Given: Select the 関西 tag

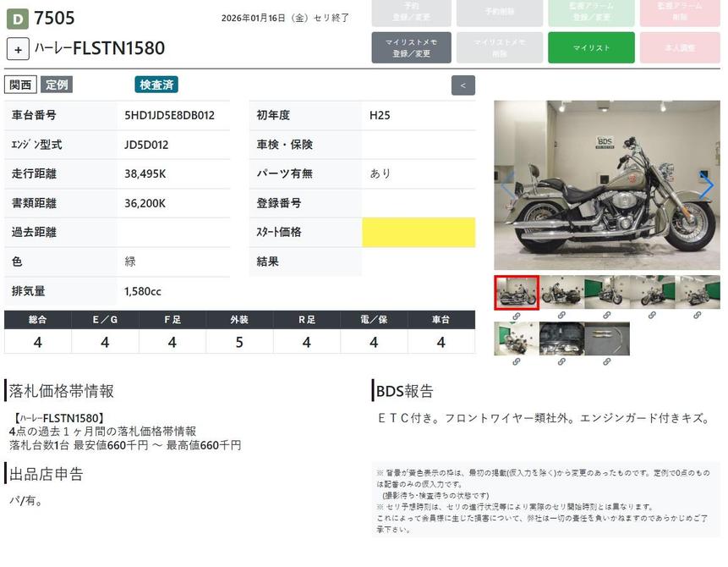Looking at the screenshot, I should pos(20,85).
